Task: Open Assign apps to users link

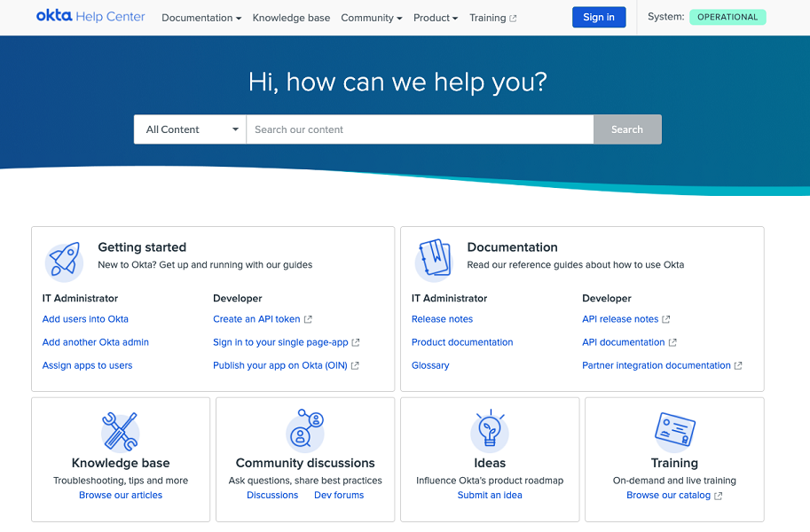Action: point(87,365)
